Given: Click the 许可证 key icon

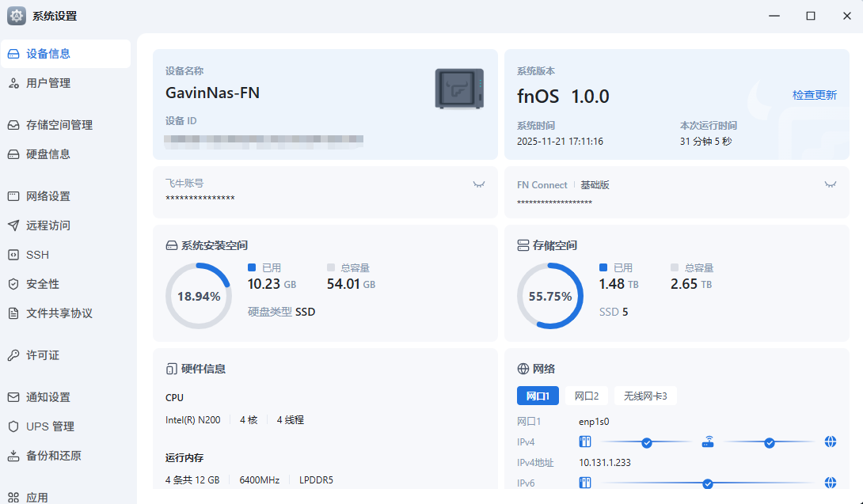Looking at the screenshot, I should tap(13, 355).
